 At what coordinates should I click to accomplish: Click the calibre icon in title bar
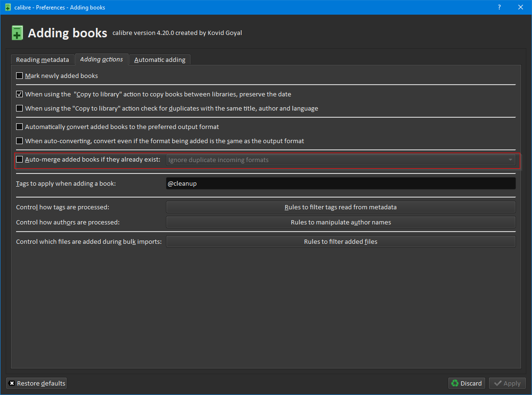tap(8, 7)
